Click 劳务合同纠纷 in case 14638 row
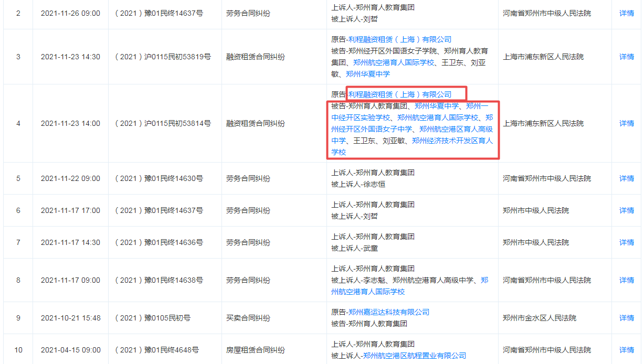 tap(248, 280)
